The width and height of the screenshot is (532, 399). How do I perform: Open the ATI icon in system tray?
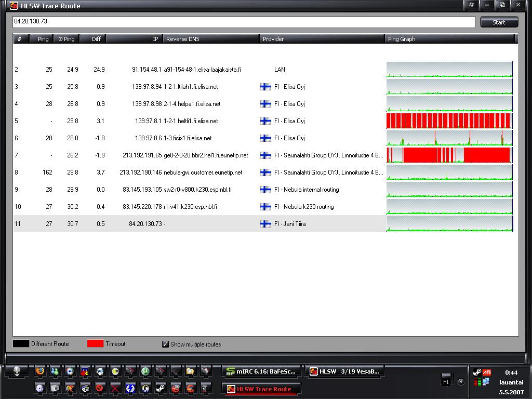pos(486,373)
